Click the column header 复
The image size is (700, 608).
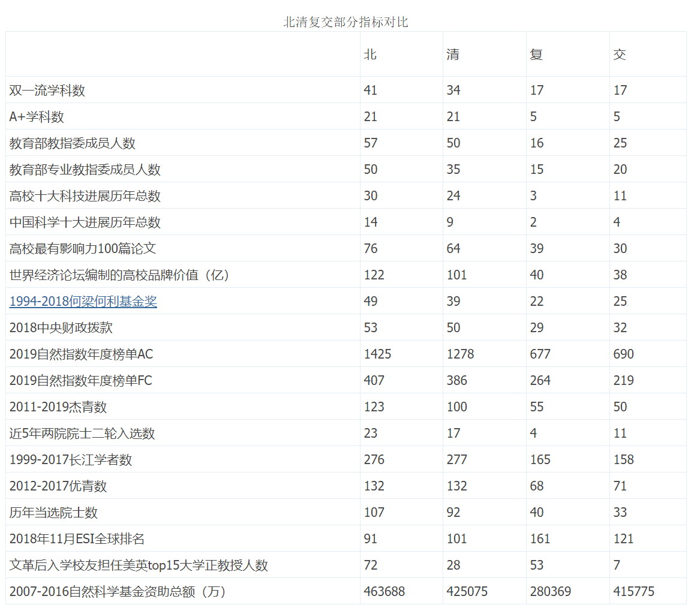coord(536,55)
